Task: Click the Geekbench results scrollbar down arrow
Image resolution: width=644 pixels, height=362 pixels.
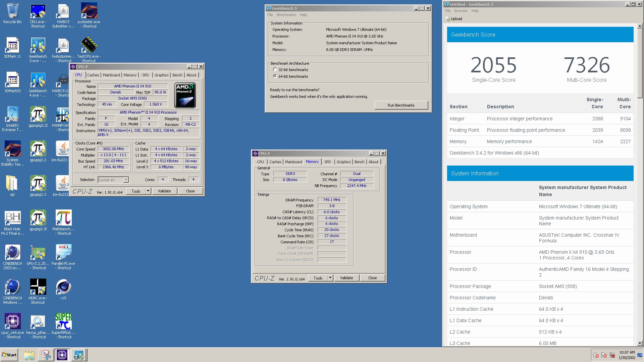Action: point(640,343)
